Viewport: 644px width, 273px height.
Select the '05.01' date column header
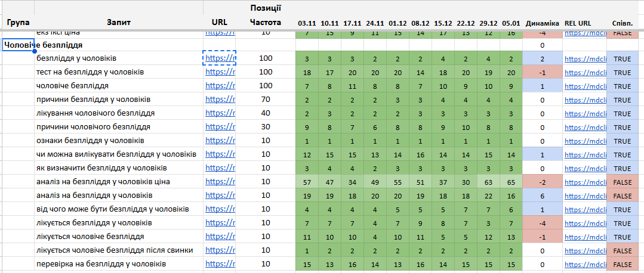click(x=511, y=23)
